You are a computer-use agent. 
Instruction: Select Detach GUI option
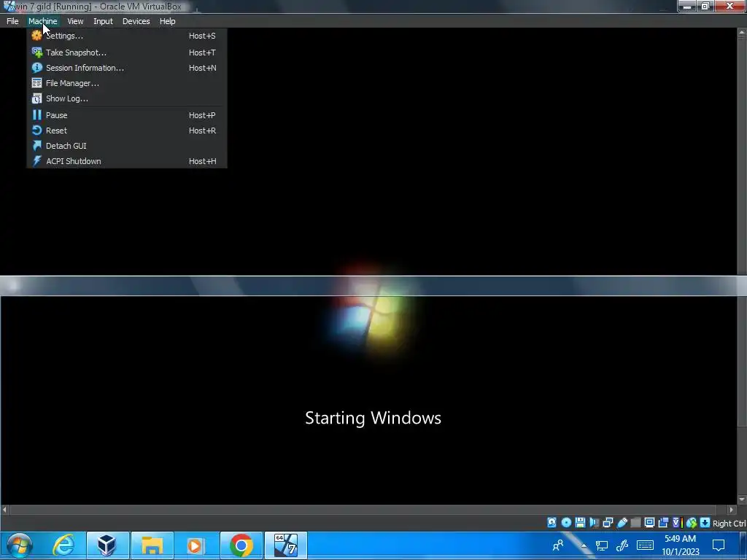(x=126, y=145)
